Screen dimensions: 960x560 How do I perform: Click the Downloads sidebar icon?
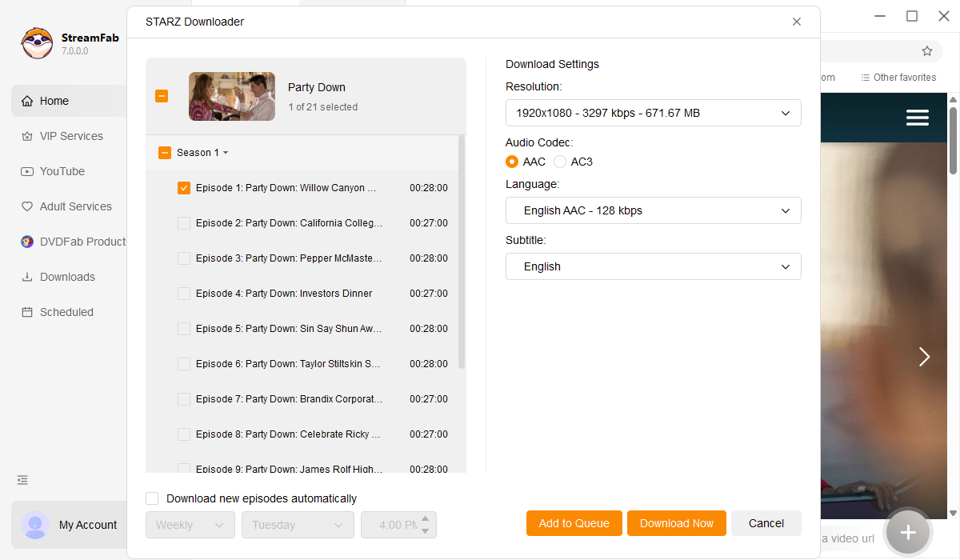pyautogui.click(x=27, y=277)
